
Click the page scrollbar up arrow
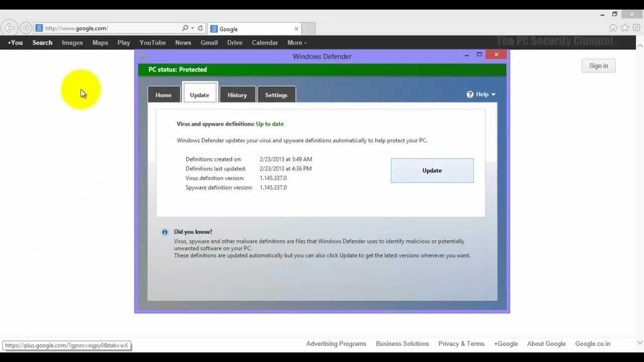640,46
